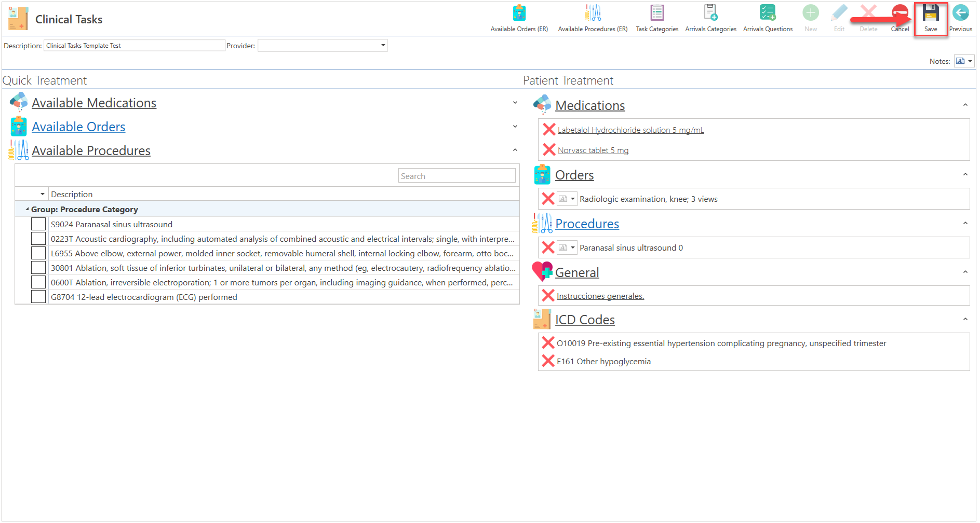The image size is (980, 523).
Task: Click the Delete toolbar icon
Action: tap(868, 13)
